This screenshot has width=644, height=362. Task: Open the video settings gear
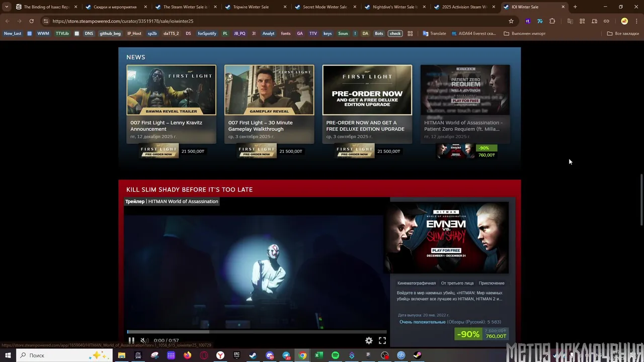(369, 340)
